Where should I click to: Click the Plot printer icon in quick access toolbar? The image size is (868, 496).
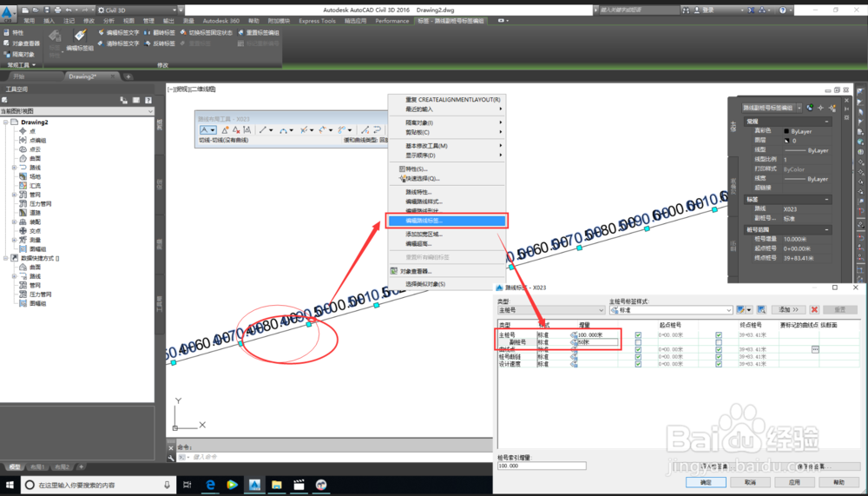coord(57,10)
